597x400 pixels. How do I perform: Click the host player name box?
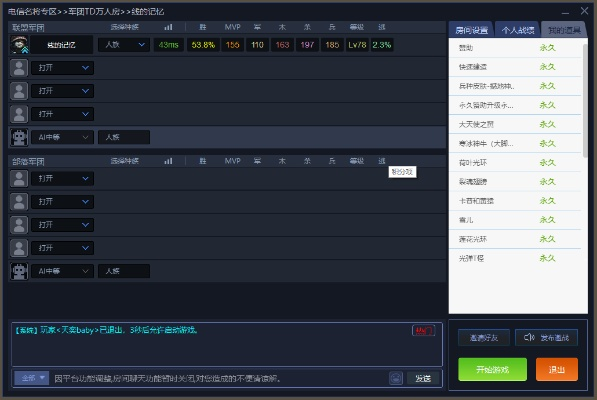(61, 45)
